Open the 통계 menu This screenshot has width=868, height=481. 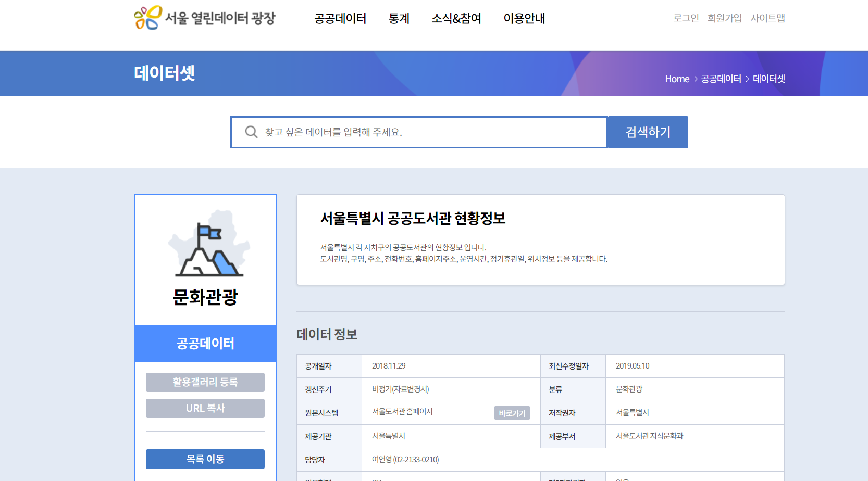point(399,18)
